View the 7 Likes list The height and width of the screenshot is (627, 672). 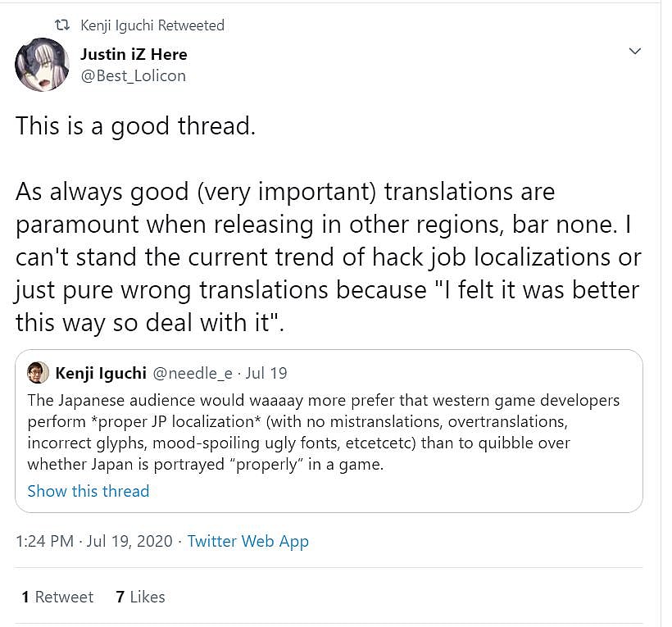point(140,597)
